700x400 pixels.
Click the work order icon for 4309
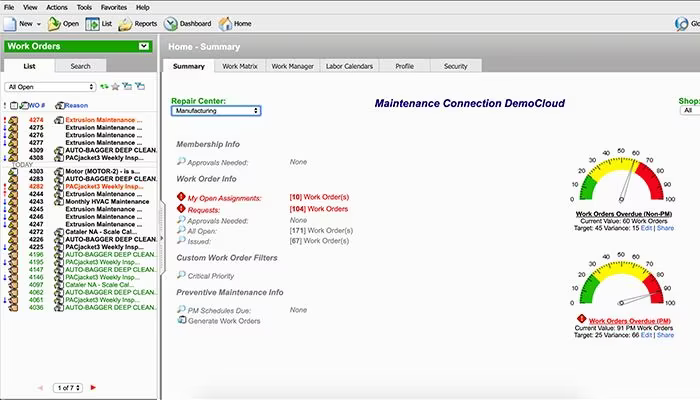pos(13,150)
